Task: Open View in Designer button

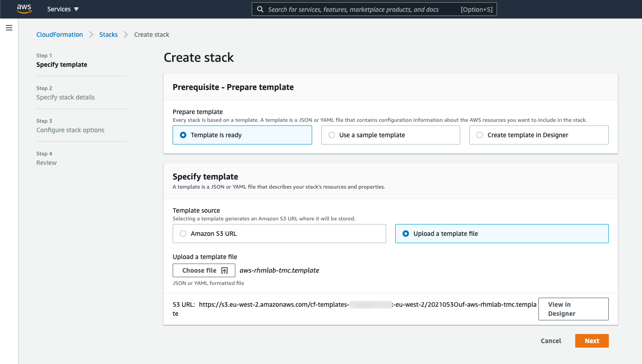Action: [573, 309]
